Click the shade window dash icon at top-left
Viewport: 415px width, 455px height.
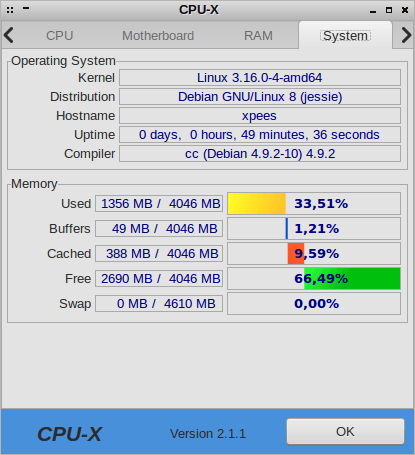click(26, 9)
